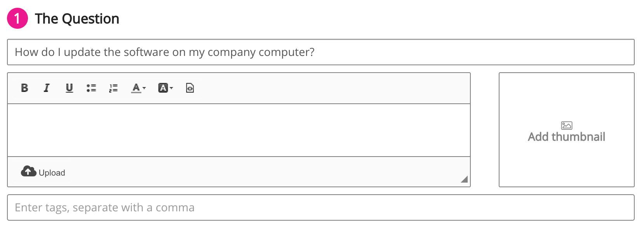Viewport: 644px width, 230px height.
Task: Toggle italic formatting in the editor toolbar
Action: [47, 88]
